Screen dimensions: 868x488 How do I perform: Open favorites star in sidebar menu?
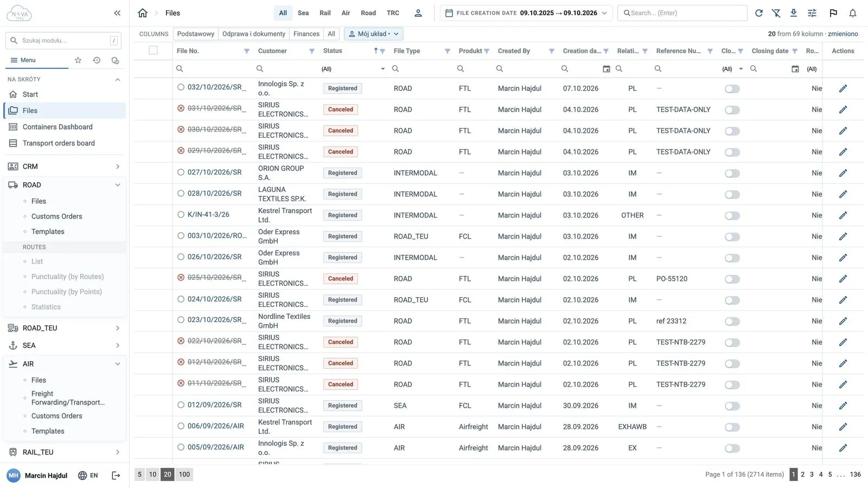78,60
